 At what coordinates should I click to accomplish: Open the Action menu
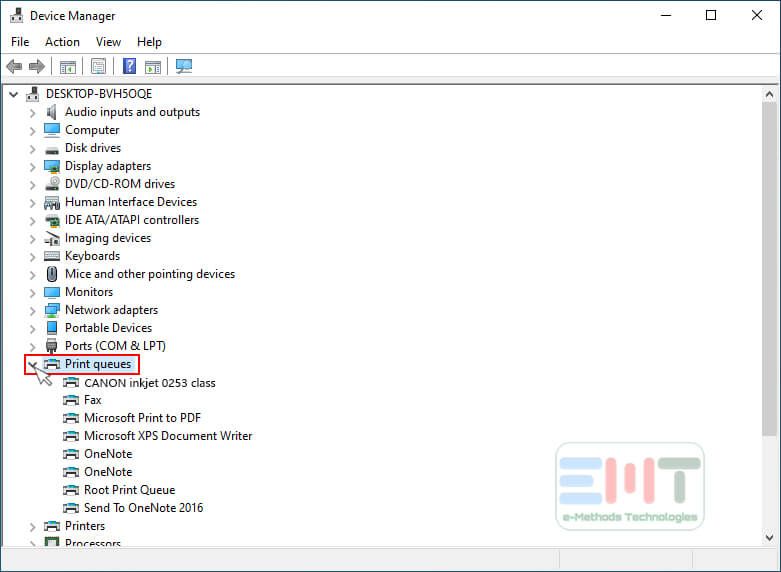[x=62, y=42]
